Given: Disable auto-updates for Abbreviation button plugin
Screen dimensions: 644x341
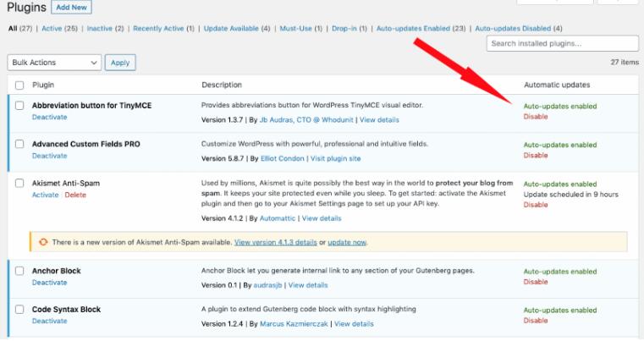Looking at the screenshot, I should click(x=536, y=117).
